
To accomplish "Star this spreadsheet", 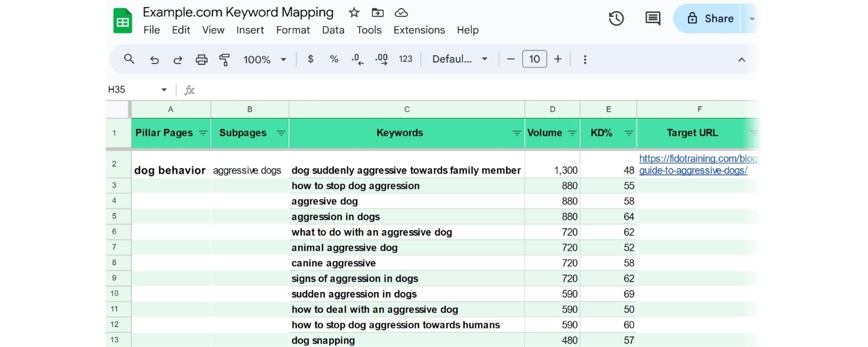I will (354, 12).
